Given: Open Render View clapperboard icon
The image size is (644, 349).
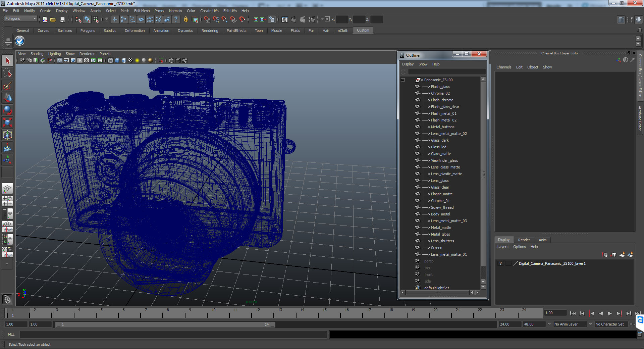Looking at the screenshot, I should point(284,19).
